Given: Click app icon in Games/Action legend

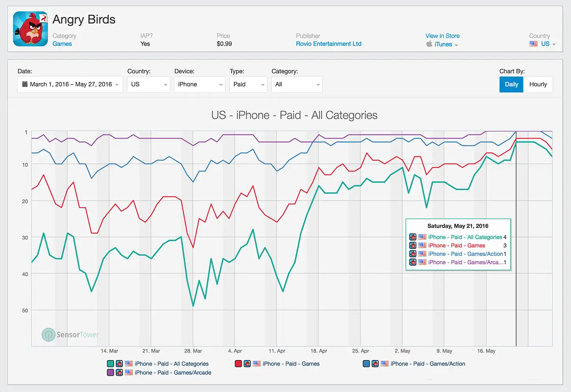Looking at the screenshot, I should (x=375, y=364).
